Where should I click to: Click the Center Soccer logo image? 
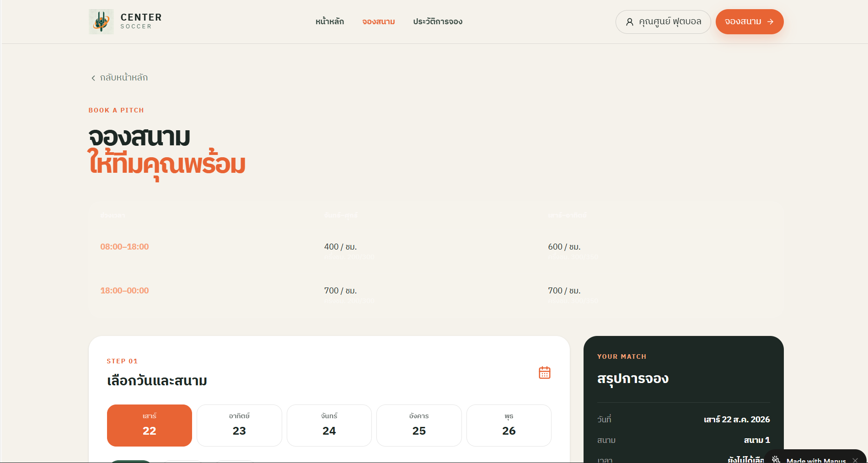tap(101, 21)
